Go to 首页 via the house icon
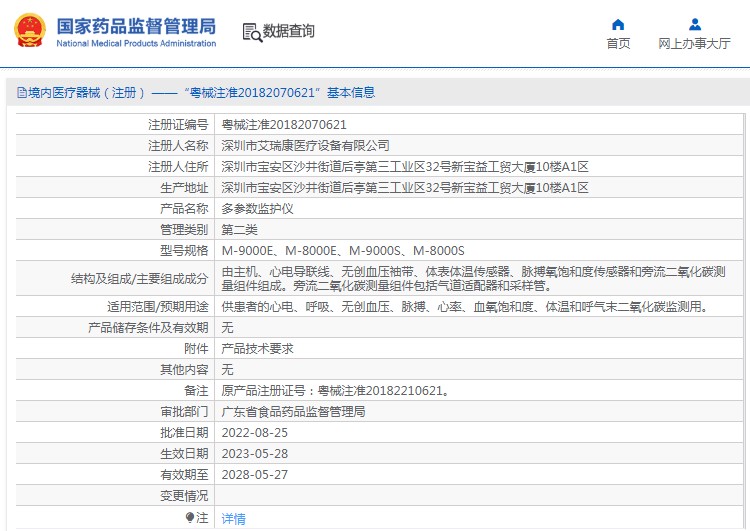 [x=618, y=24]
